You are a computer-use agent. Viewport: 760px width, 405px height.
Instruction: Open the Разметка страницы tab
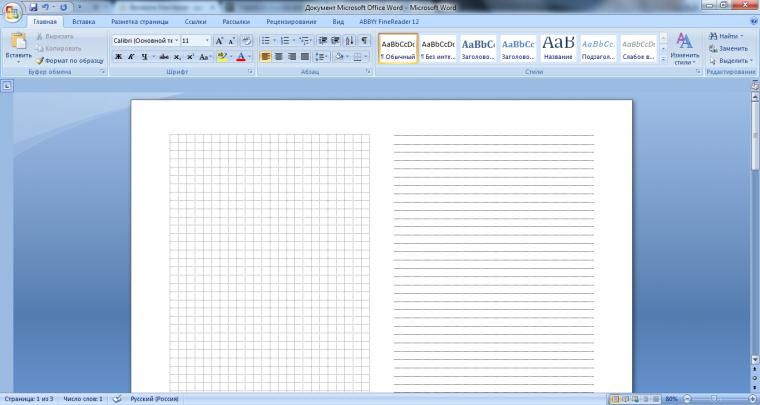[x=140, y=21]
